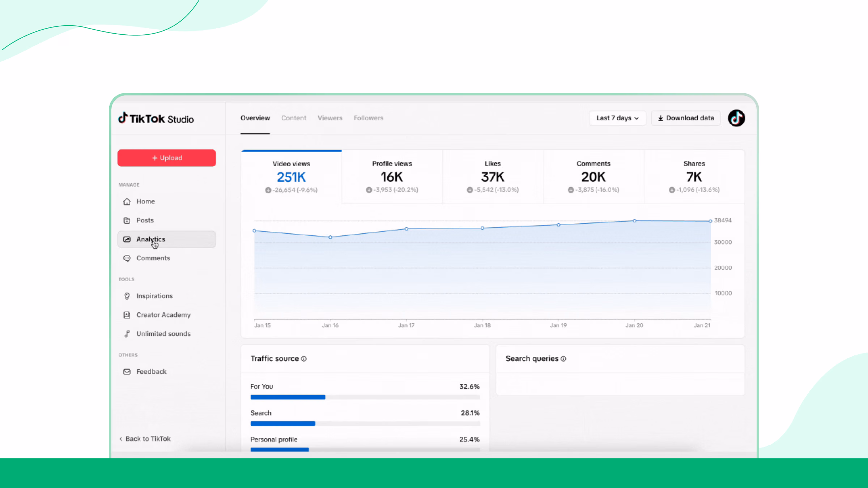Click the TikTok profile avatar
This screenshot has height=488, width=868.
point(736,118)
